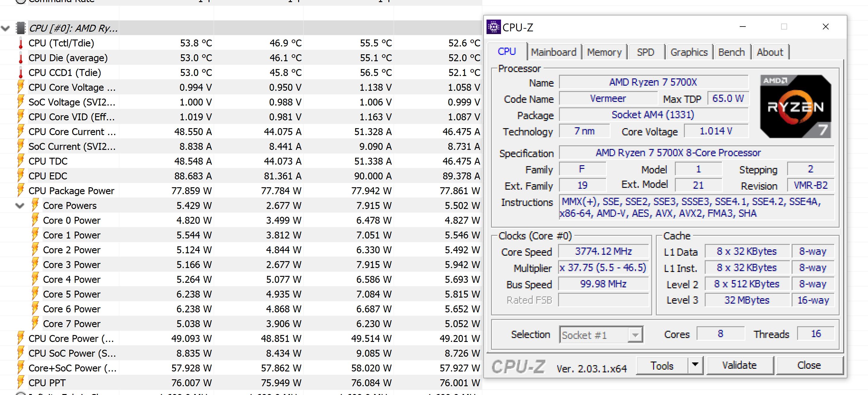The image size is (868, 395).
Task: Click the Close button in CPU-Z
Action: click(x=809, y=365)
